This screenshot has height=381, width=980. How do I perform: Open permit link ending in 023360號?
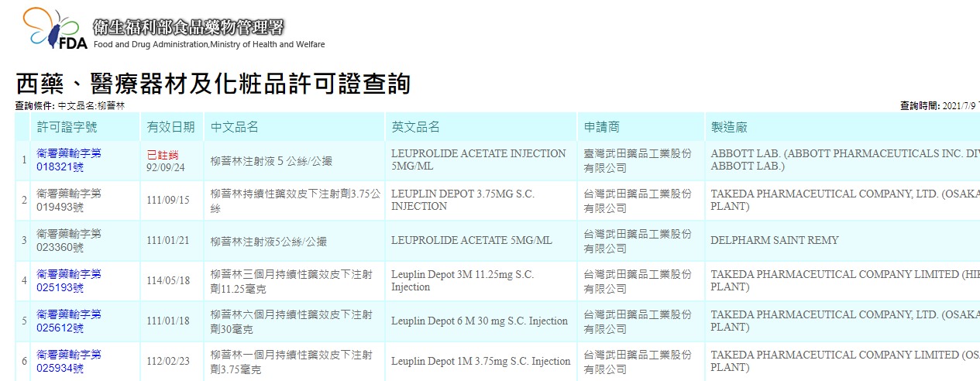click(x=68, y=241)
